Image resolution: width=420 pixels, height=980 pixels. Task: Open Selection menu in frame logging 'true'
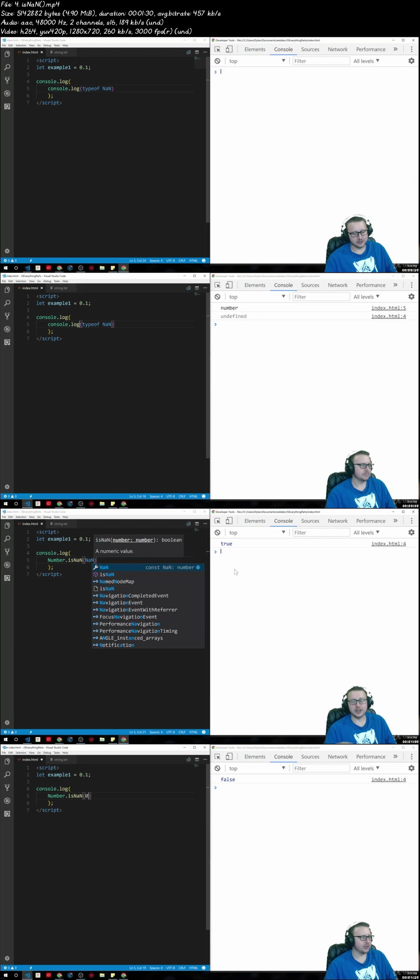[21, 517]
